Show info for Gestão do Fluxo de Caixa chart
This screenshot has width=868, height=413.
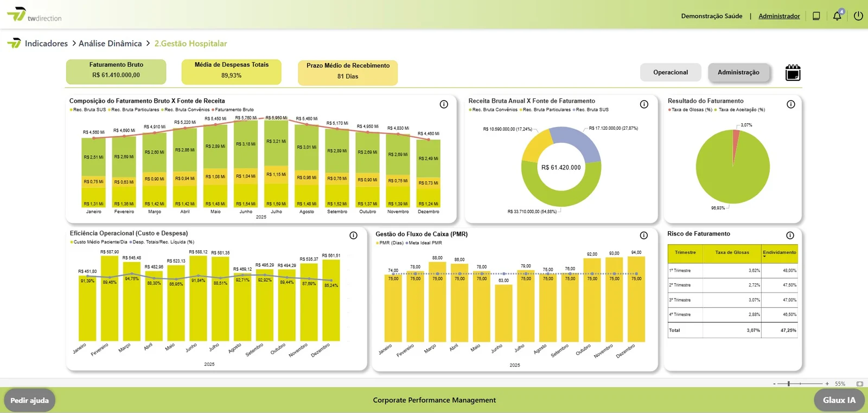(643, 236)
